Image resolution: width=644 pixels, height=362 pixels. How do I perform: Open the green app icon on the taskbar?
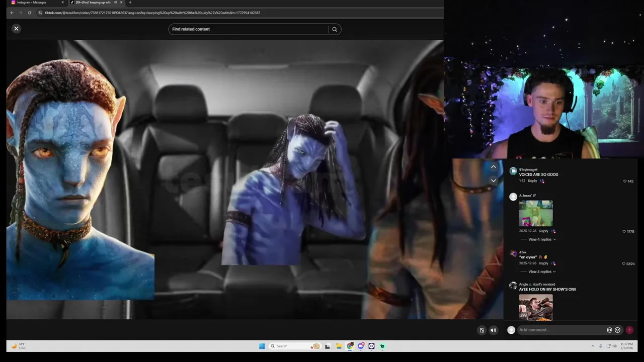[x=382, y=346]
